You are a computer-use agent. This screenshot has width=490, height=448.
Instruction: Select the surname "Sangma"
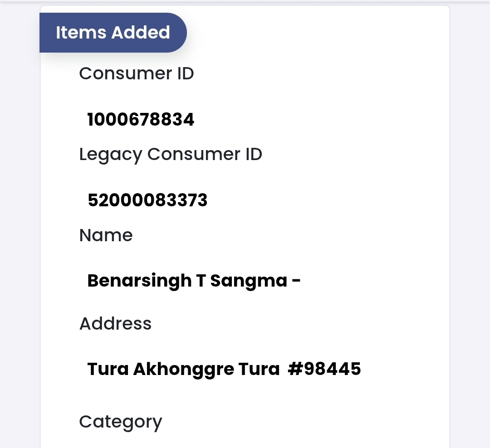[249, 281]
